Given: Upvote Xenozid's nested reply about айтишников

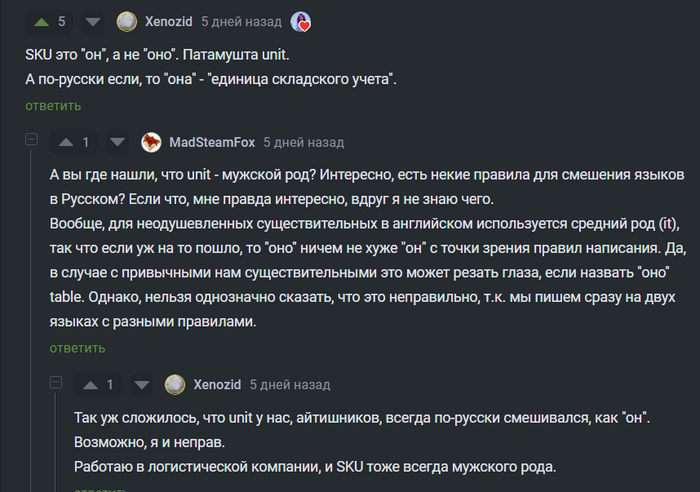Looking at the screenshot, I should (91, 384).
